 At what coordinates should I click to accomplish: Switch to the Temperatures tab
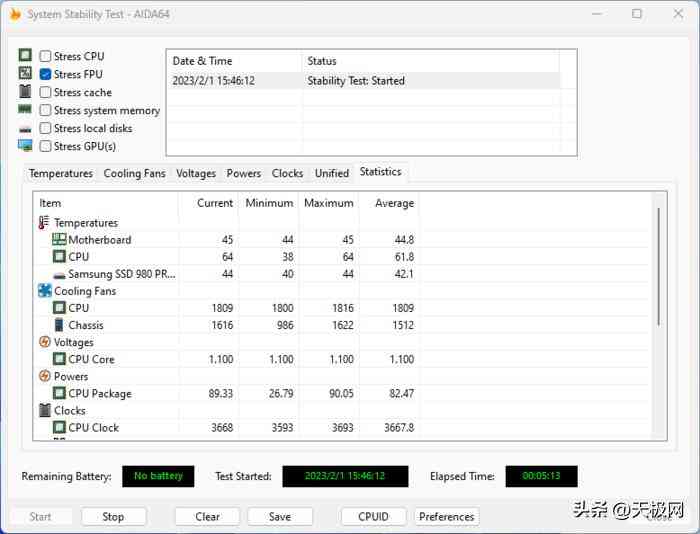(61, 173)
